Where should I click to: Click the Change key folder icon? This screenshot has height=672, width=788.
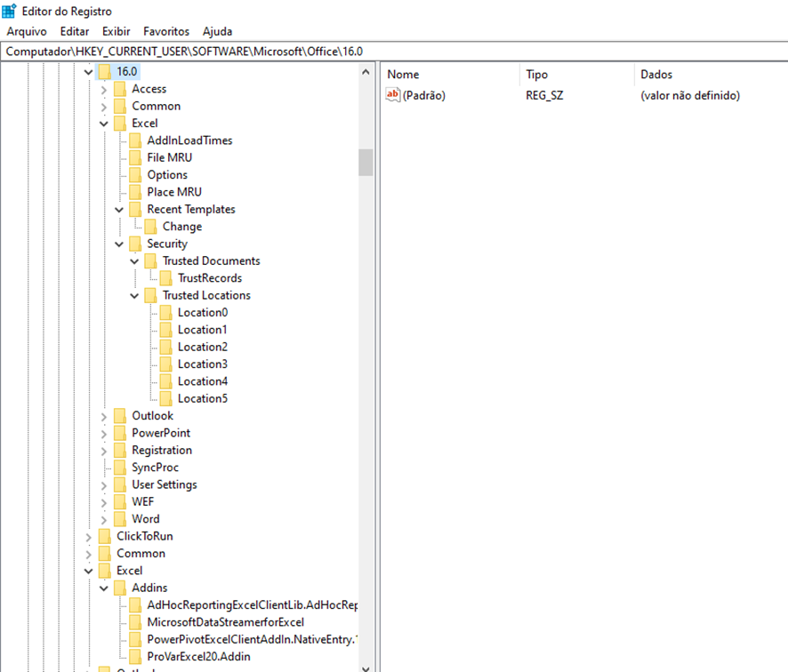(150, 227)
